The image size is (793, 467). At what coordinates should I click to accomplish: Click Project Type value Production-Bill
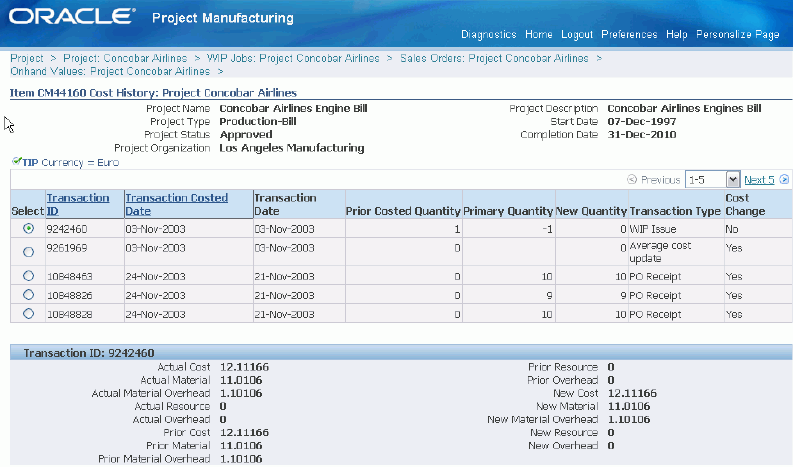coord(258,121)
